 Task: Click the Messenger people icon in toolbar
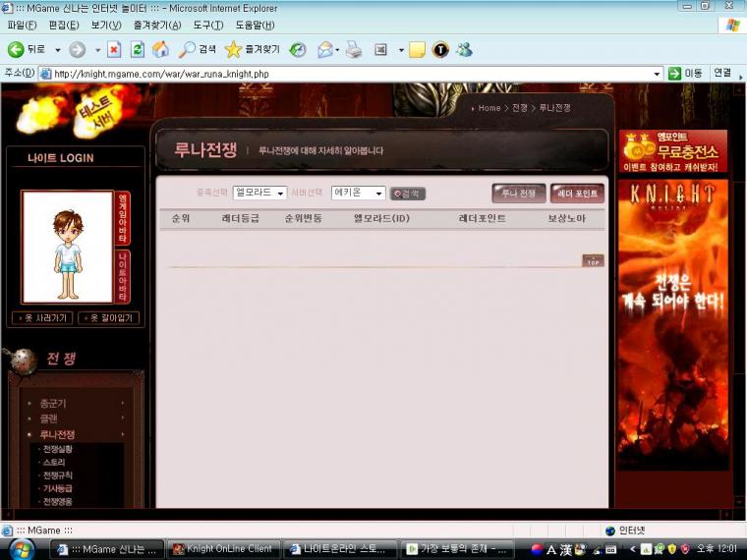tap(464, 49)
